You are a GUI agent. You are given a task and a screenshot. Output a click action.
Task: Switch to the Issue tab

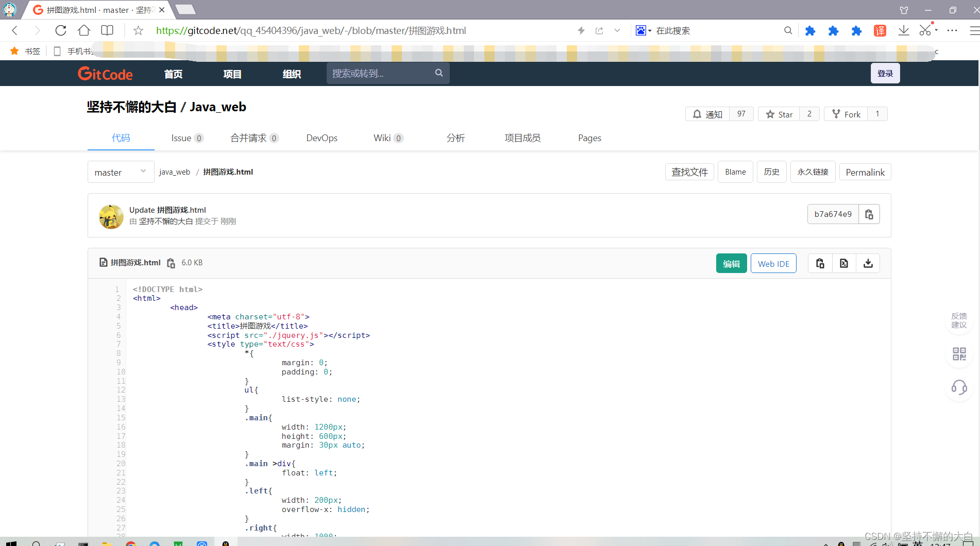click(x=187, y=138)
